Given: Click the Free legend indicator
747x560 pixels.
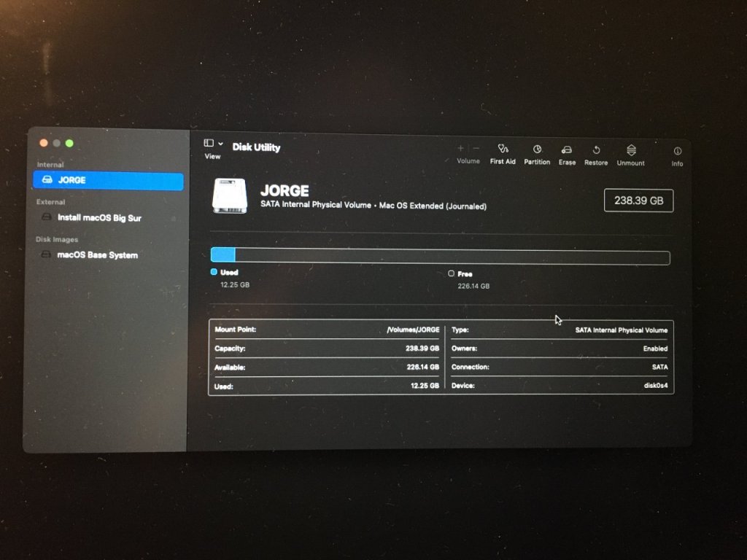Looking at the screenshot, I should pos(452,273).
